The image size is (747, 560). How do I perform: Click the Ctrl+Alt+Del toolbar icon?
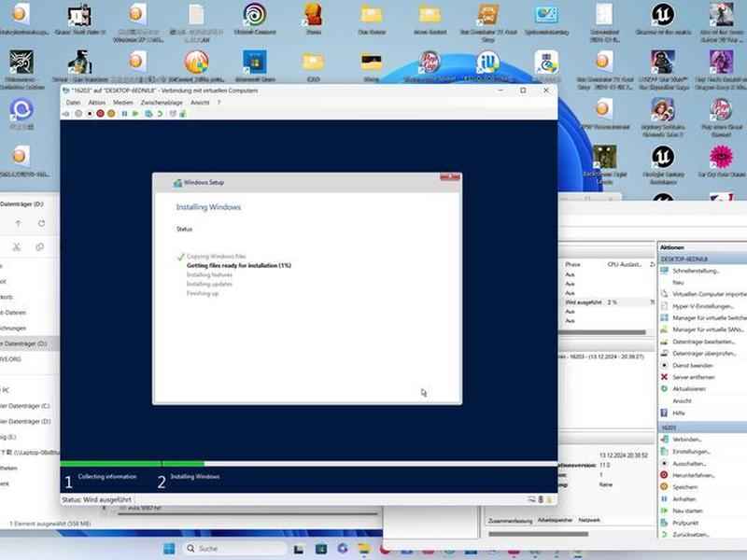[x=66, y=114]
